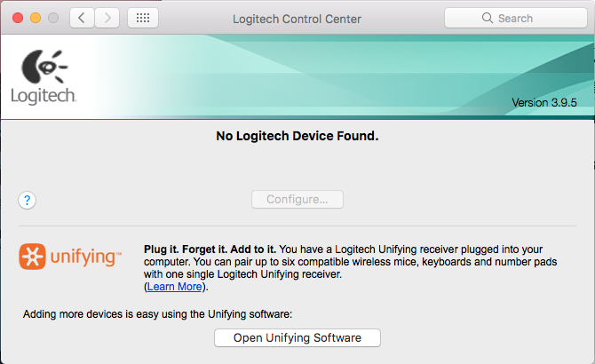Image resolution: width=595 pixels, height=364 pixels.
Task: Click the forward navigation arrow
Action: (107, 17)
